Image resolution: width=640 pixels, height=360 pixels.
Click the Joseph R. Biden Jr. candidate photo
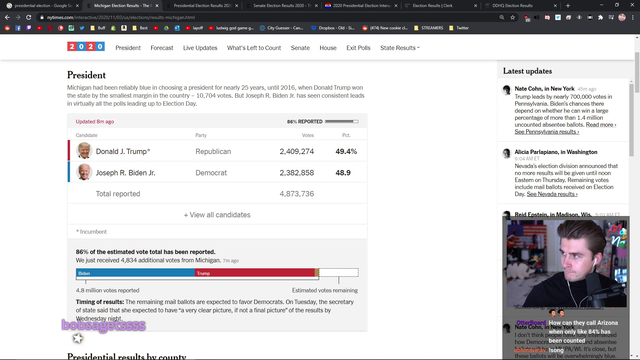pos(84,172)
